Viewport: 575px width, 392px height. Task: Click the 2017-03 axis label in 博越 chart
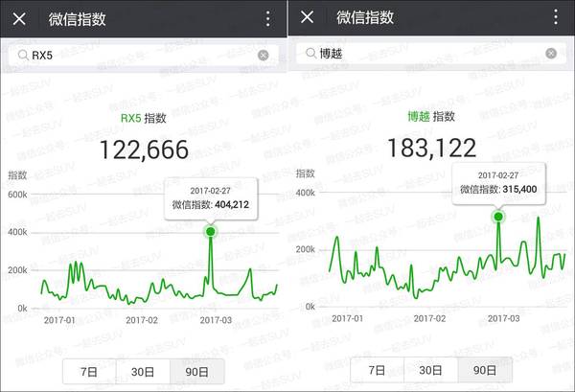click(504, 318)
